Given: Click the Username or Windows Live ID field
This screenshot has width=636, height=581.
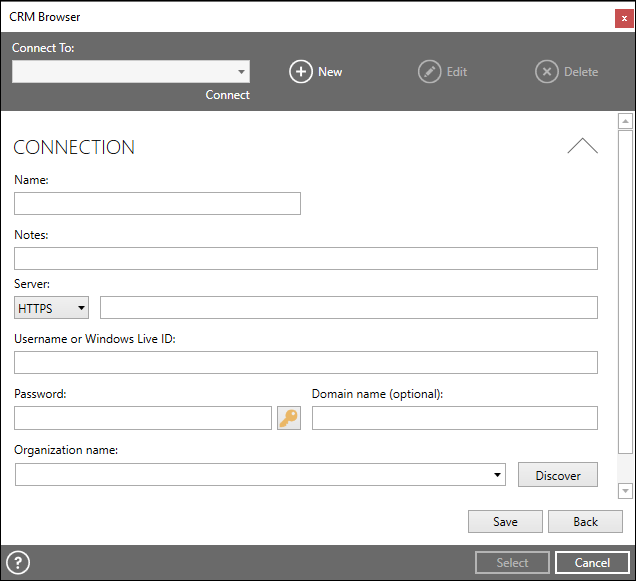Looking at the screenshot, I should coord(306,363).
